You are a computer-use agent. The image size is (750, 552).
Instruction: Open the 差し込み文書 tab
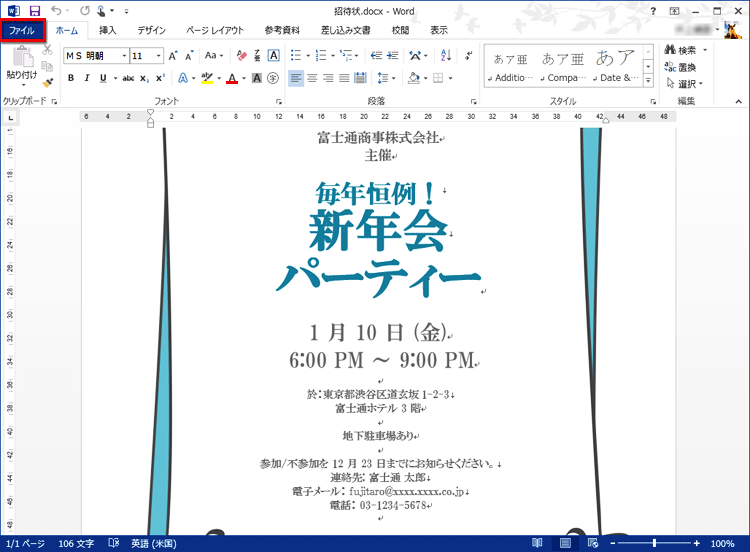click(345, 31)
